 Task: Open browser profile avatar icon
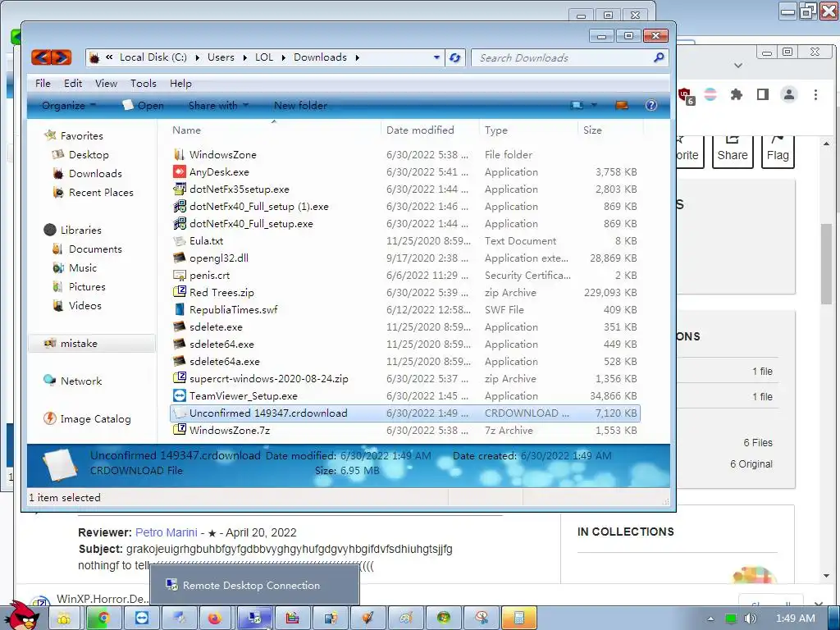pyautogui.click(x=788, y=95)
